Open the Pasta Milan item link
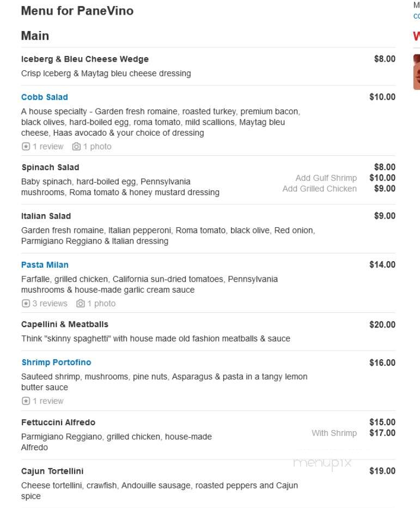Viewport: 420px width, 508px height. click(45, 265)
